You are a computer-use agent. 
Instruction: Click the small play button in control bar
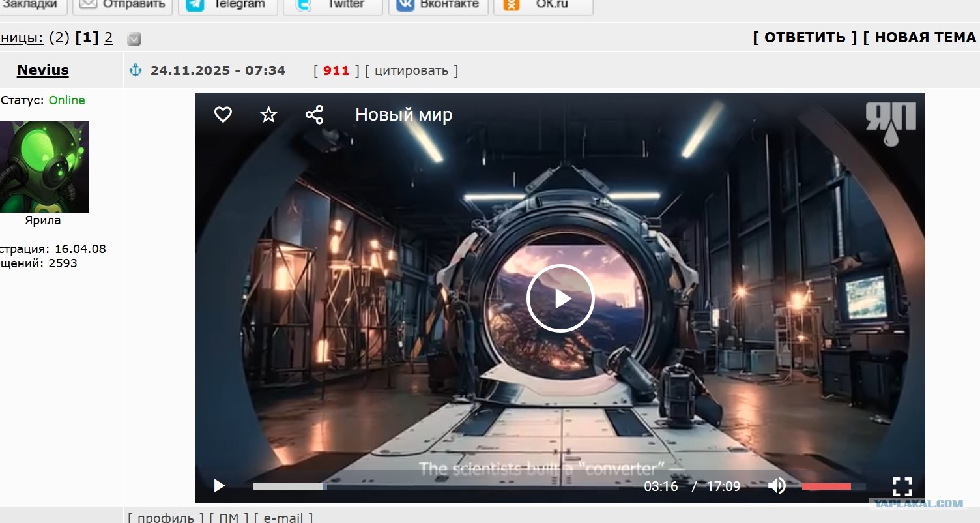[x=220, y=486]
